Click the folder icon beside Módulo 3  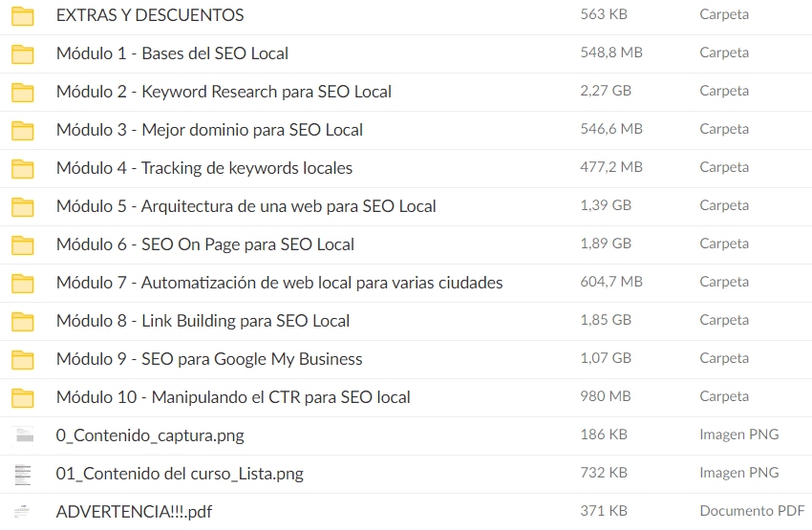pyautogui.click(x=23, y=131)
